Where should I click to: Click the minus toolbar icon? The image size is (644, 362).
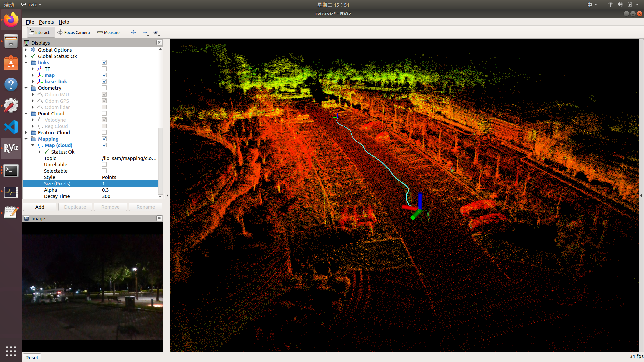[145, 32]
